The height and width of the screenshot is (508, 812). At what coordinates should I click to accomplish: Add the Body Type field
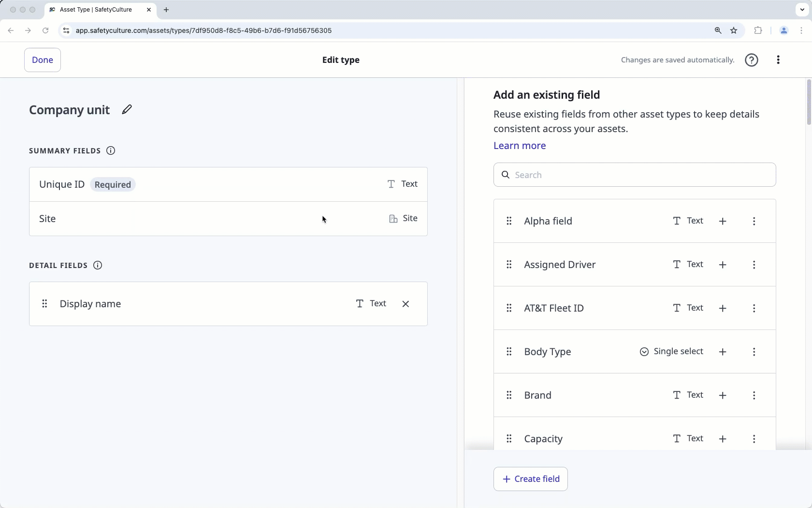click(723, 352)
